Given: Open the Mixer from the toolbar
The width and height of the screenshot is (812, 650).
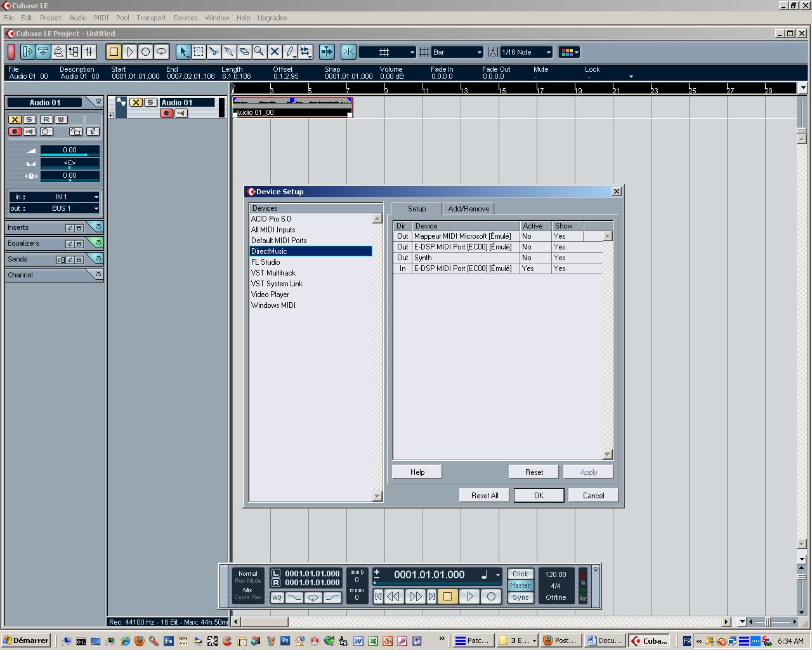Looking at the screenshot, I should tap(89, 52).
